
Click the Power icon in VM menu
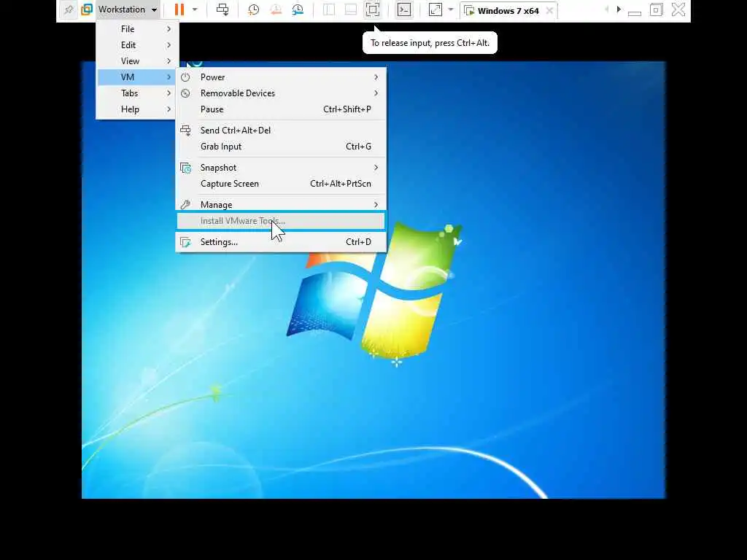click(185, 77)
